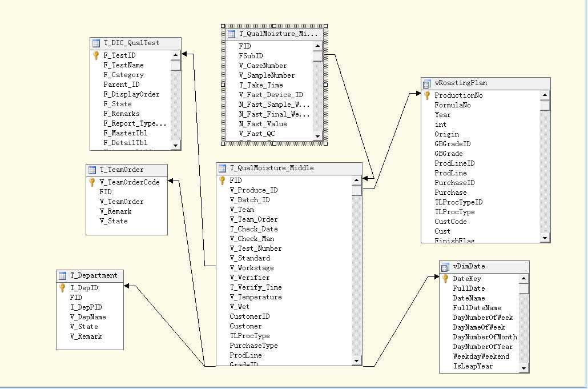The image size is (588, 389).
Task: Click scroll-up arrow in vDimDate view
Action: 524,279
